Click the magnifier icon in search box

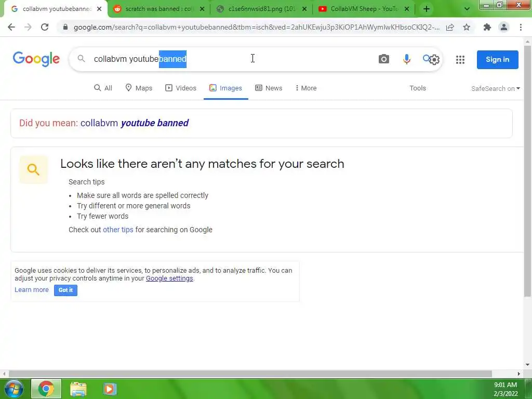coord(81,59)
